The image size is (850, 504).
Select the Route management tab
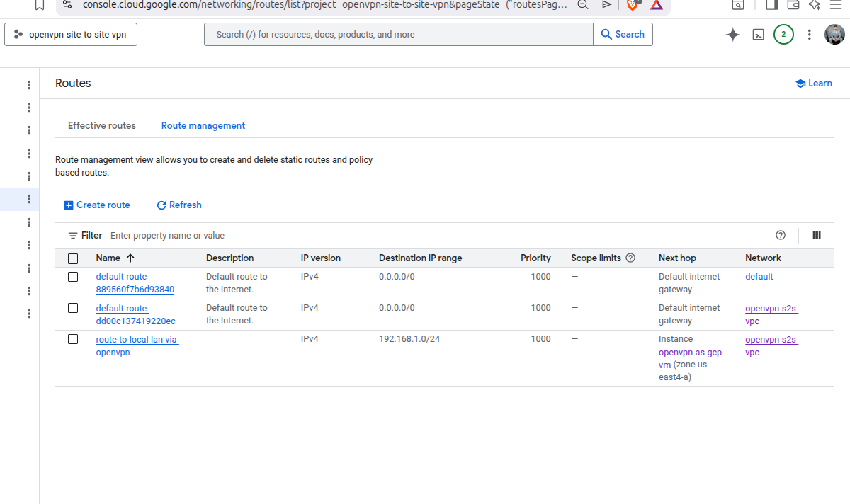click(203, 125)
